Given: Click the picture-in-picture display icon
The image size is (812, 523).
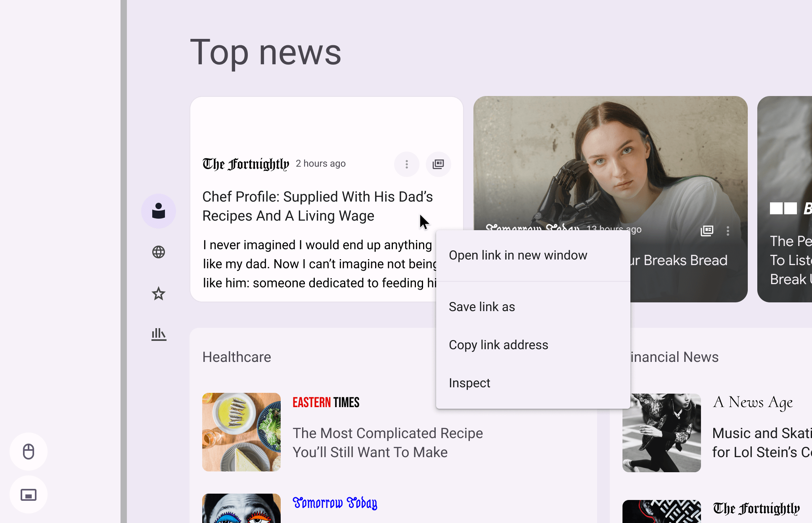Looking at the screenshot, I should coord(29,495).
